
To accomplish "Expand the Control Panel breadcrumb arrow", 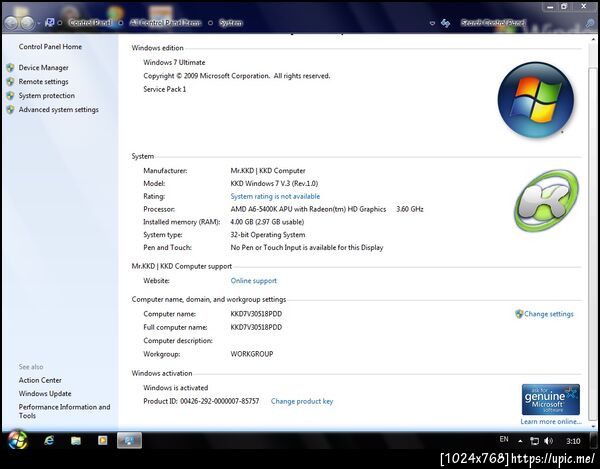I will (x=121, y=23).
